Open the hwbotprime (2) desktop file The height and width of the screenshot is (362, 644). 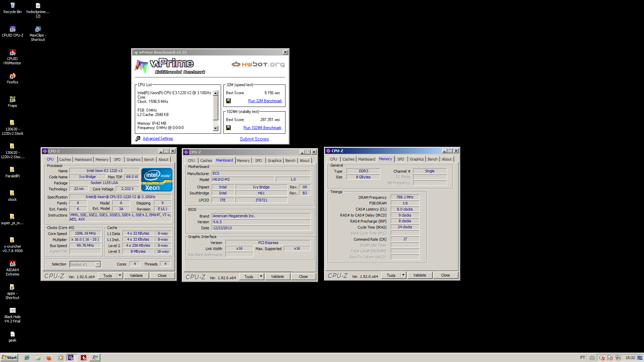click(x=38, y=10)
